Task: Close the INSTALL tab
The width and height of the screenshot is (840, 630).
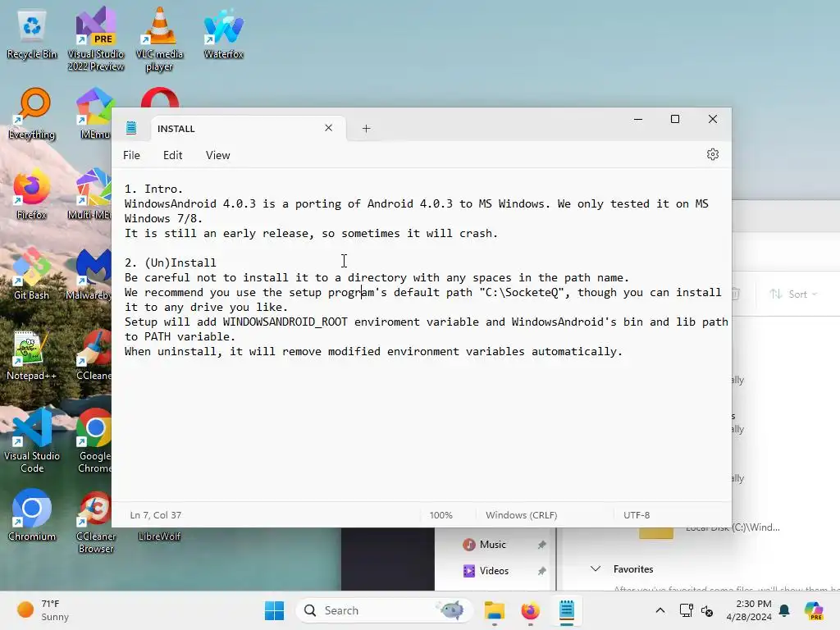Action: pyautogui.click(x=328, y=128)
